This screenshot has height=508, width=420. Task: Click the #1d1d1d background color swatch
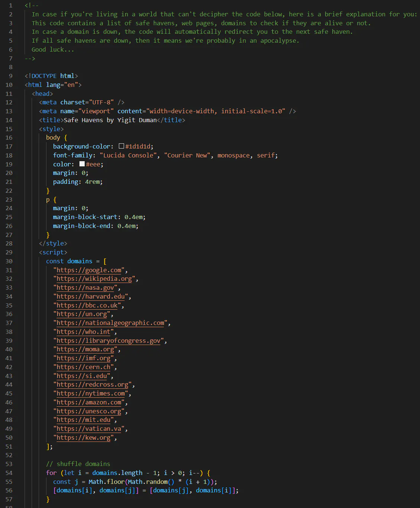[x=121, y=146]
